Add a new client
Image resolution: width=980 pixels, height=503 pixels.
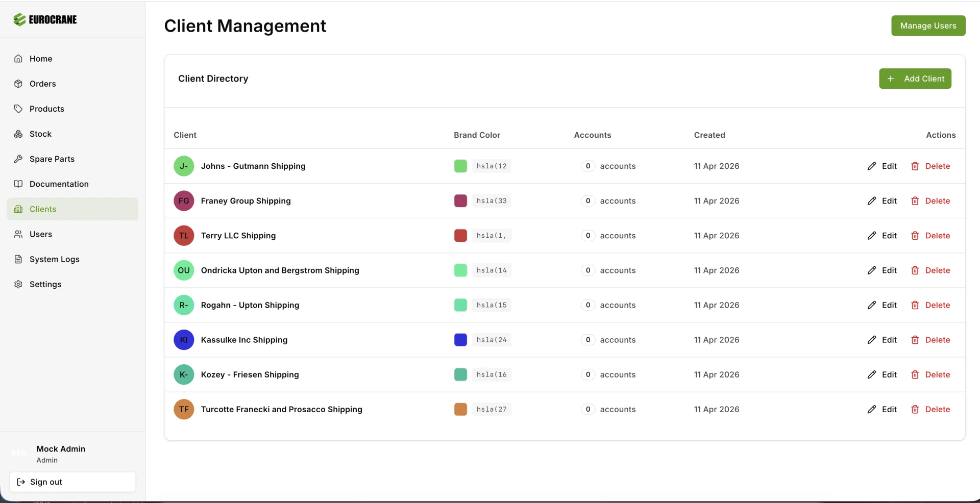pos(915,79)
